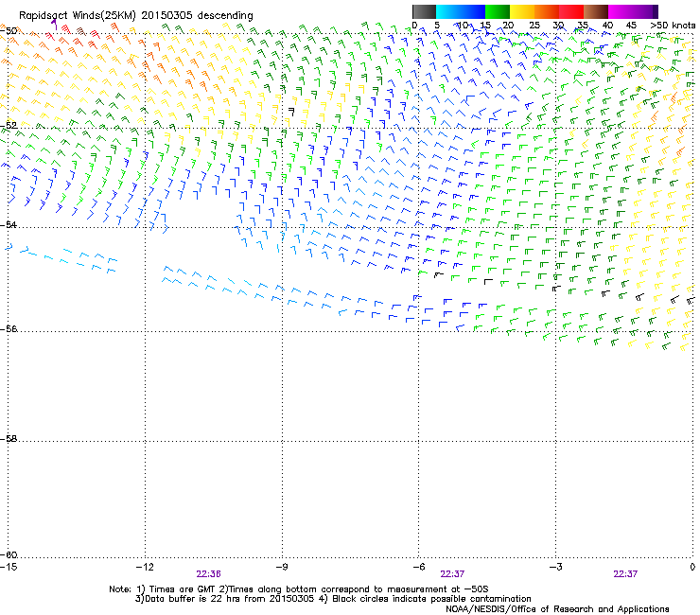The width and height of the screenshot is (700, 615).
Task: Click the longitude axis label '-12'
Action: tap(145, 567)
